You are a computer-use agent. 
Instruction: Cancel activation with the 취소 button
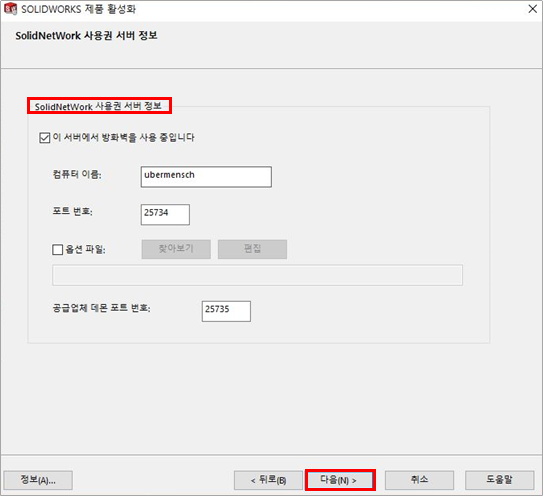coord(419,480)
